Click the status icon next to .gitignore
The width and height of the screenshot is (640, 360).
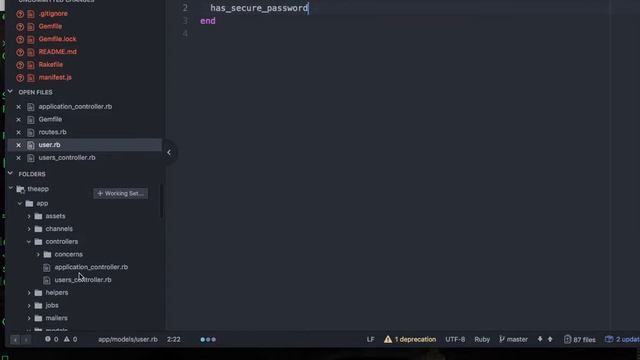[20, 14]
